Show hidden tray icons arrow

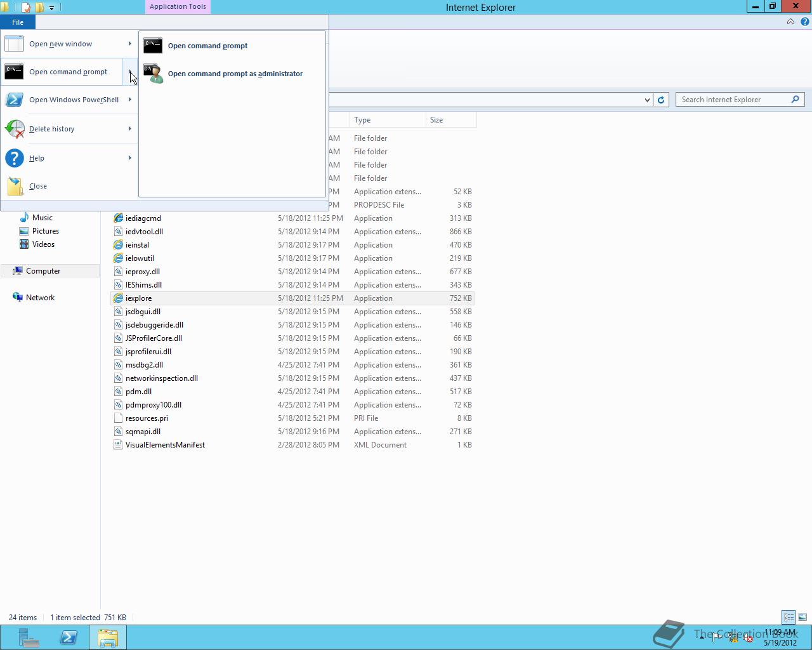[702, 638]
